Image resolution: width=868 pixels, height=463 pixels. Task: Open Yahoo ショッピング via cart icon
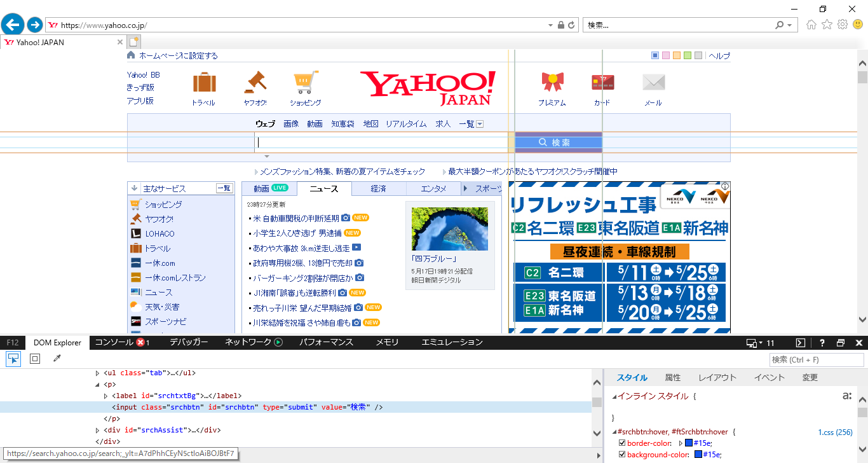tap(305, 83)
